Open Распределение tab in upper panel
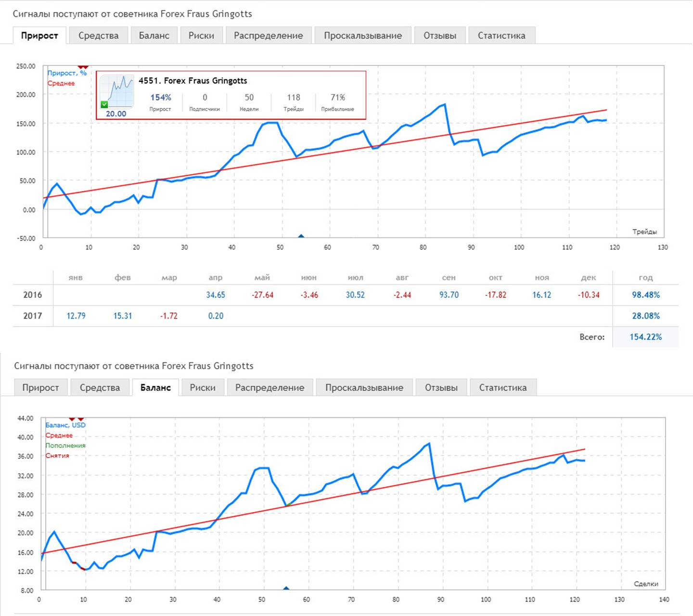The image size is (693, 616). pos(269,36)
